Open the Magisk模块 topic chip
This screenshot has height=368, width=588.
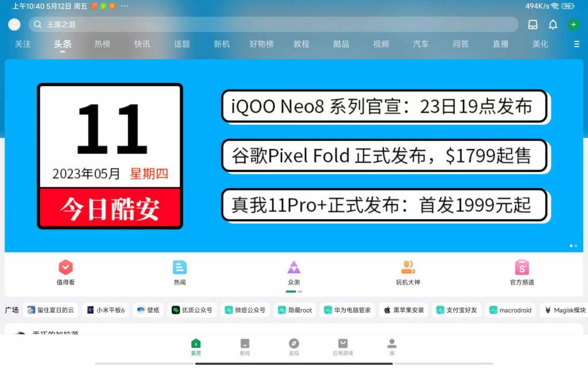coord(564,310)
